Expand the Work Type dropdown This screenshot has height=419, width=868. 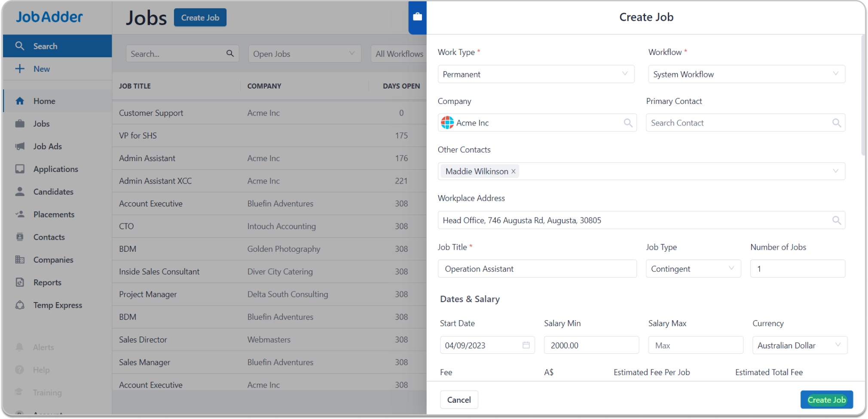pyautogui.click(x=625, y=74)
